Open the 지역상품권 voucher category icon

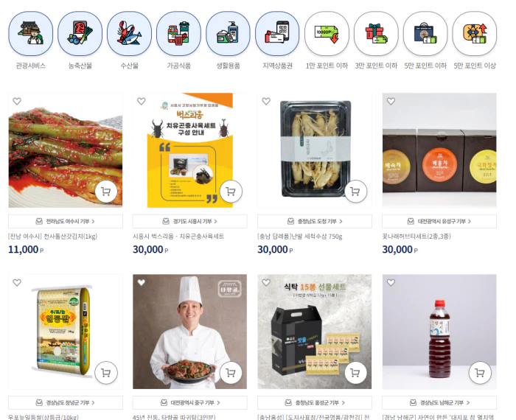tap(277, 34)
